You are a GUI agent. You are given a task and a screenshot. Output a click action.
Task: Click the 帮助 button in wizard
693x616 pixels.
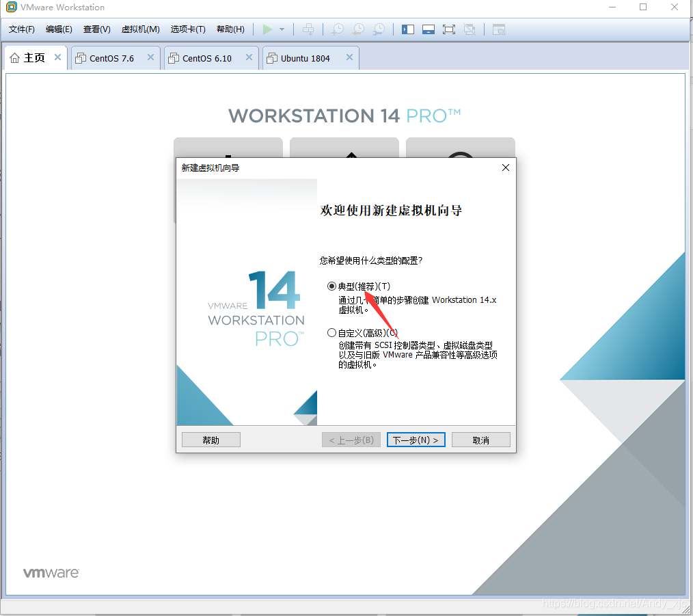(210, 440)
